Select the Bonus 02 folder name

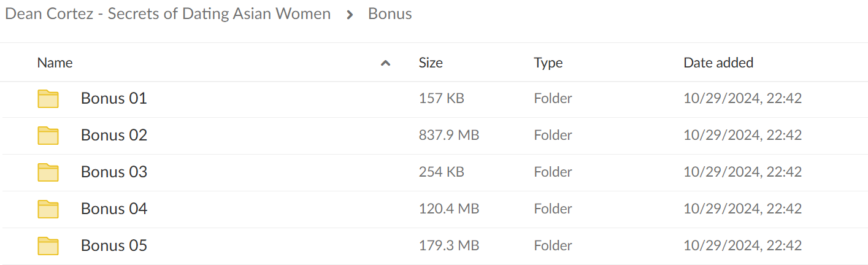tap(114, 135)
